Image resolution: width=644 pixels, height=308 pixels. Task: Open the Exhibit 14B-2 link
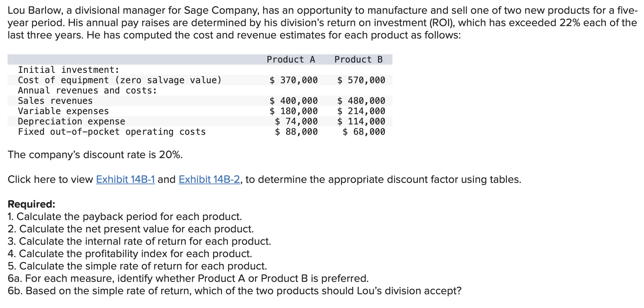click(209, 179)
